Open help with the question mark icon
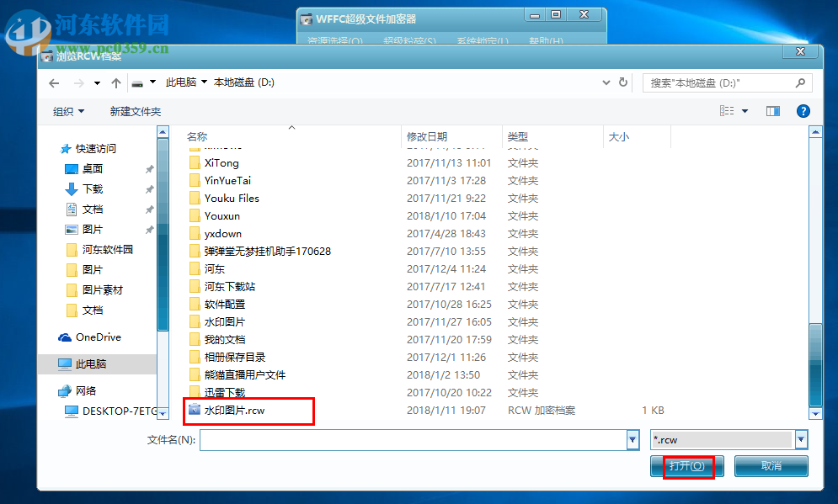The height and width of the screenshot is (504, 838). [x=803, y=111]
